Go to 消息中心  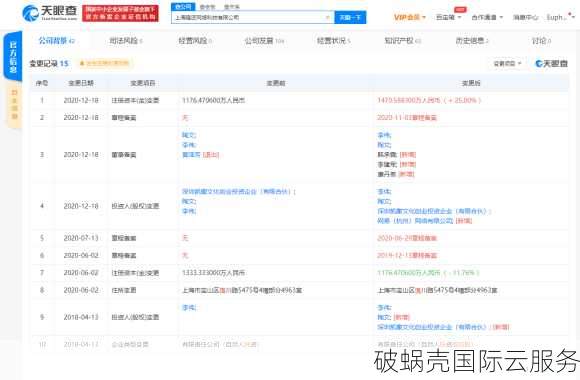coord(525,17)
